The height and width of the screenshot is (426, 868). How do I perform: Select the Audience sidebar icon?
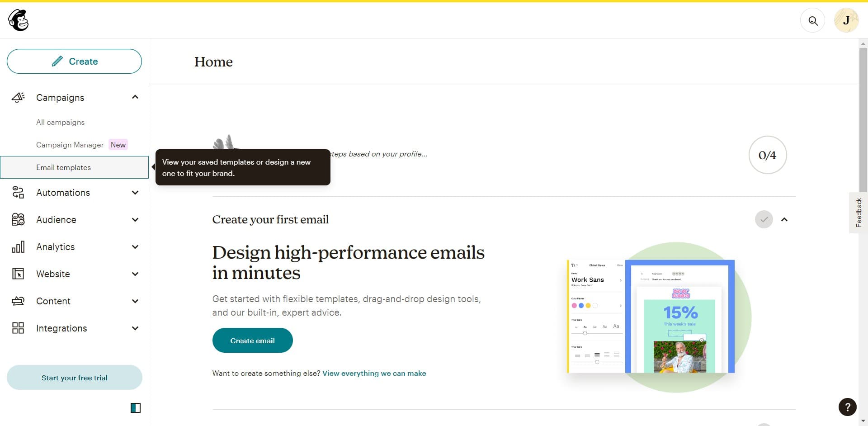pyautogui.click(x=18, y=219)
